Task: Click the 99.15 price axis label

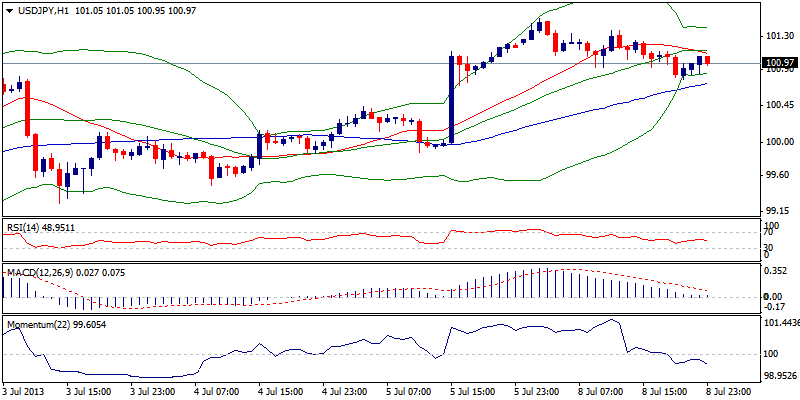Action: point(777,211)
